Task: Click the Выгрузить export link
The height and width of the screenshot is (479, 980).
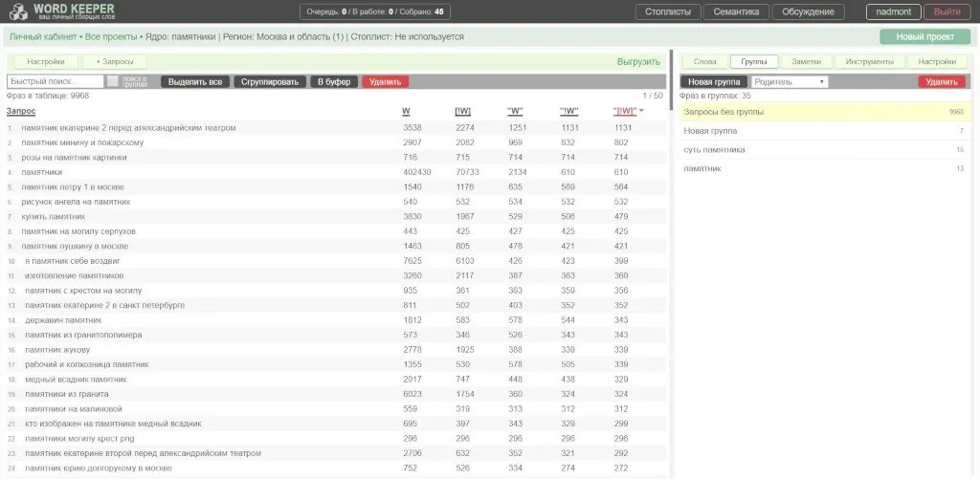Action: (x=638, y=62)
